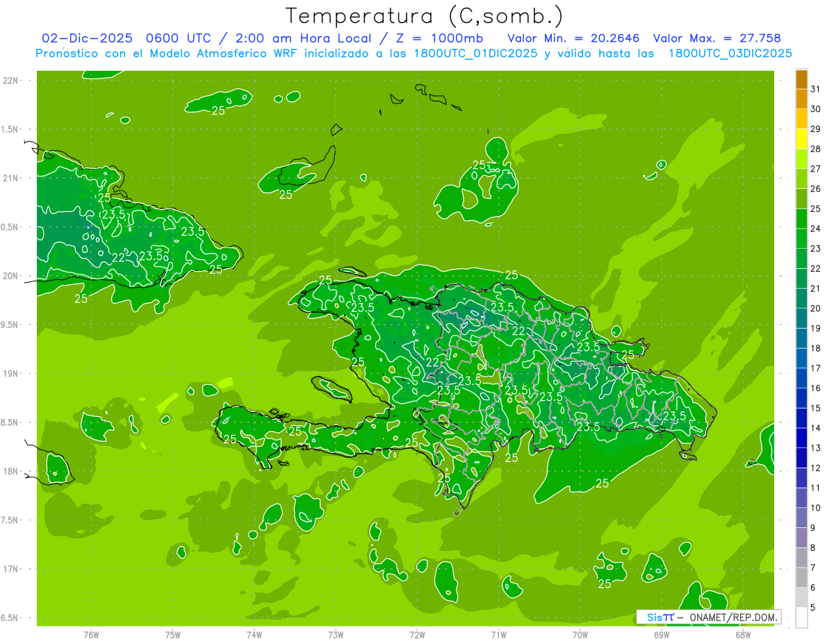The height and width of the screenshot is (644, 834).
Task: Click the "68W" longitude axis label
Action: (x=743, y=635)
